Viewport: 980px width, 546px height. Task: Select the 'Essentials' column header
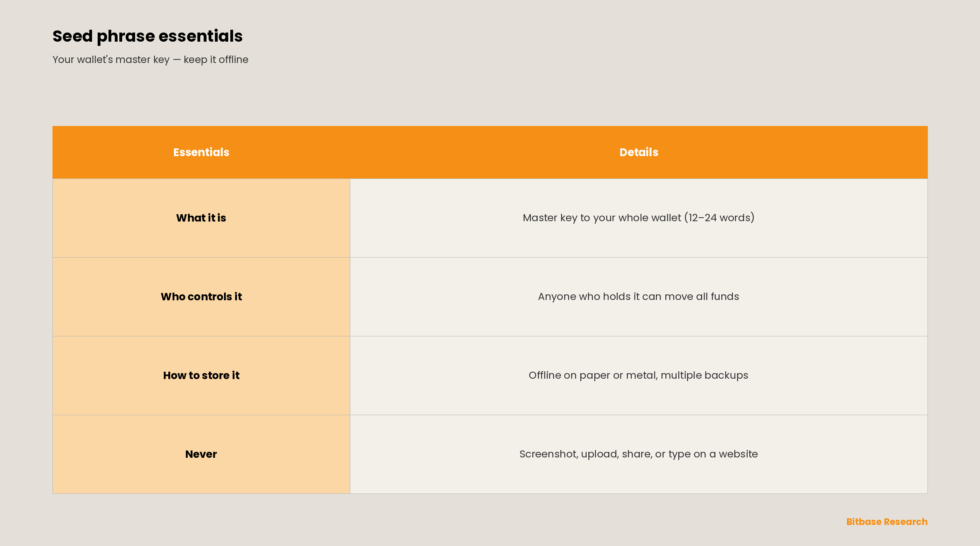pos(201,152)
